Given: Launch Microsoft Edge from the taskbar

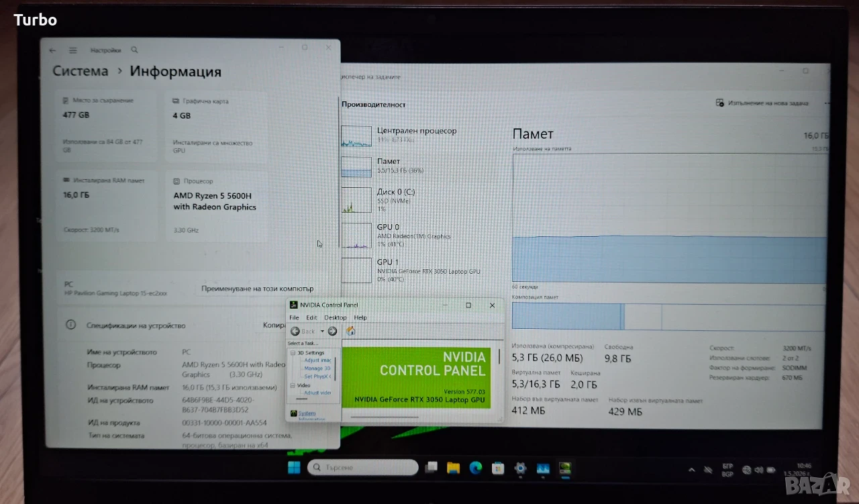Looking at the screenshot, I should click(475, 468).
